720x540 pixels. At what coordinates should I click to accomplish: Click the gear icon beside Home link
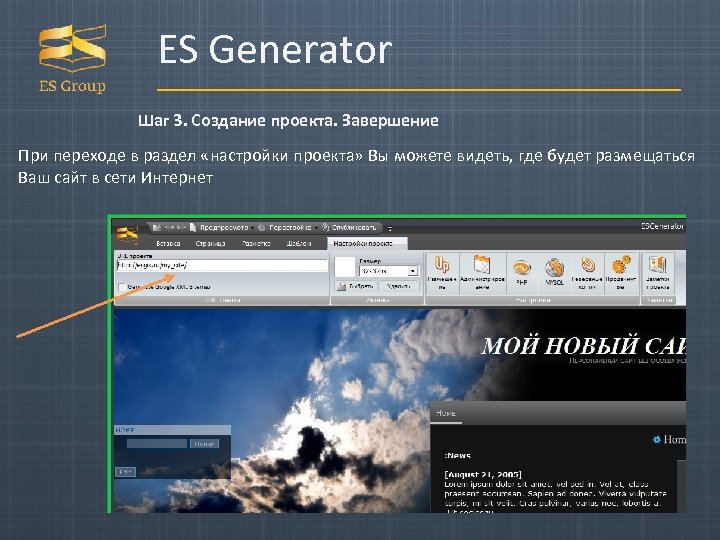tap(657, 439)
